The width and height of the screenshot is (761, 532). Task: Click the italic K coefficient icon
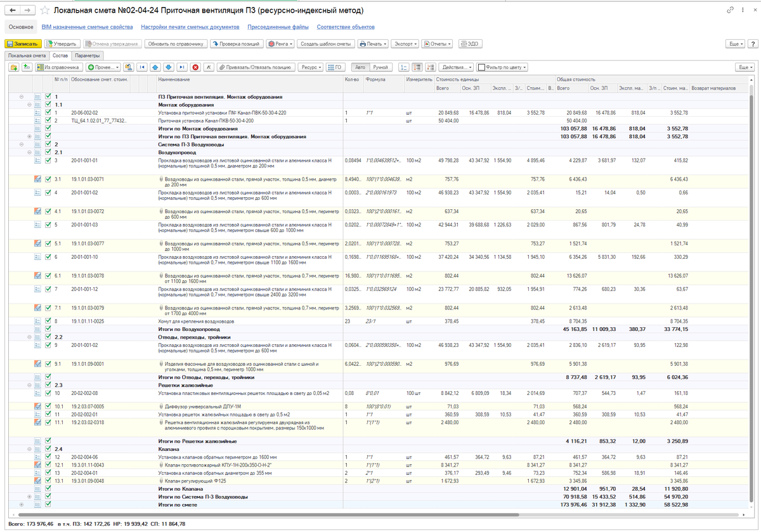tap(209, 67)
